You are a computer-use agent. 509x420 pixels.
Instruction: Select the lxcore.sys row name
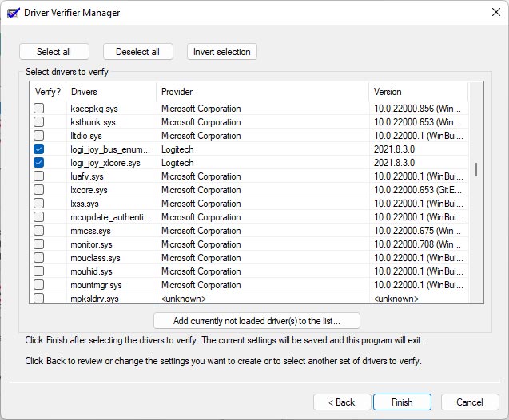(x=89, y=190)
